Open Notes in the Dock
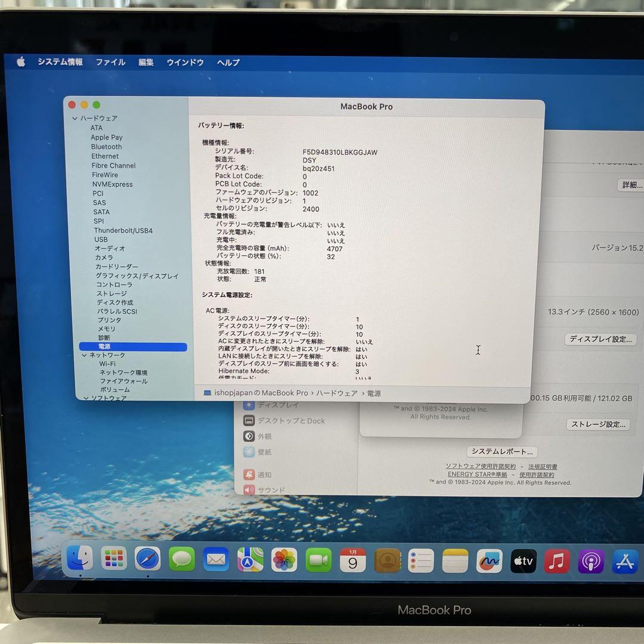This screenshot has width=644, height=644. tap(455, 561)
